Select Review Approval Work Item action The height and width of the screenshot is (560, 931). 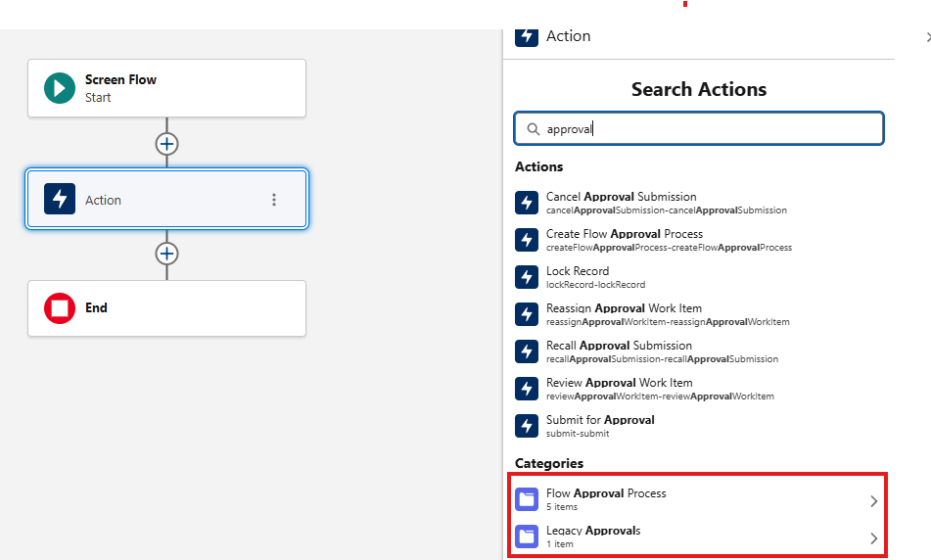pyautogui.click(x=699, y=389)
